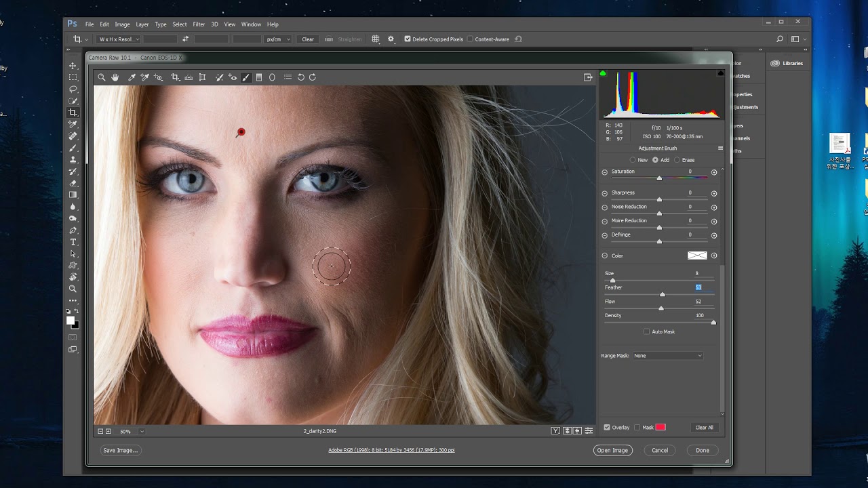
Task: Select the White Balance eyedropper tool
Action: pyautogui.click(x=132, y=77)
